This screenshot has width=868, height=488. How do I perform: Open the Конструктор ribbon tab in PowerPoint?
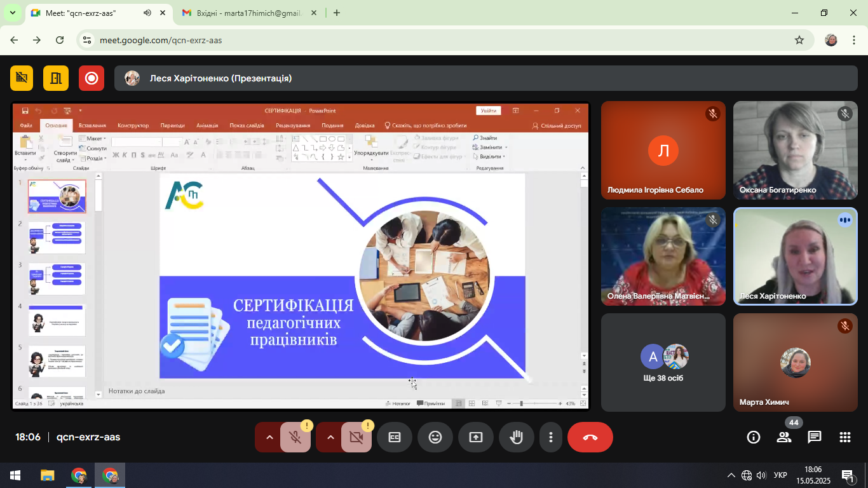(133, 126)
